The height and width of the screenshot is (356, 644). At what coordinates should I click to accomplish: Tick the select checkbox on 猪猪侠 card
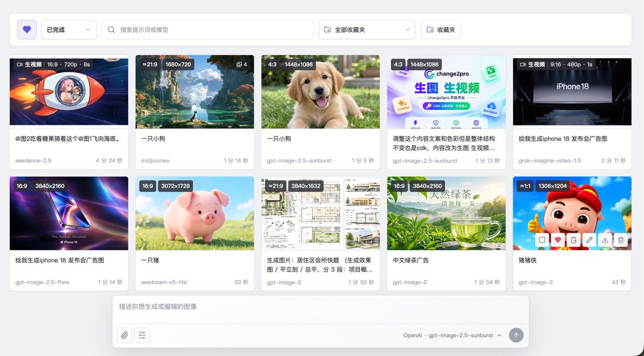pos(542,240)
